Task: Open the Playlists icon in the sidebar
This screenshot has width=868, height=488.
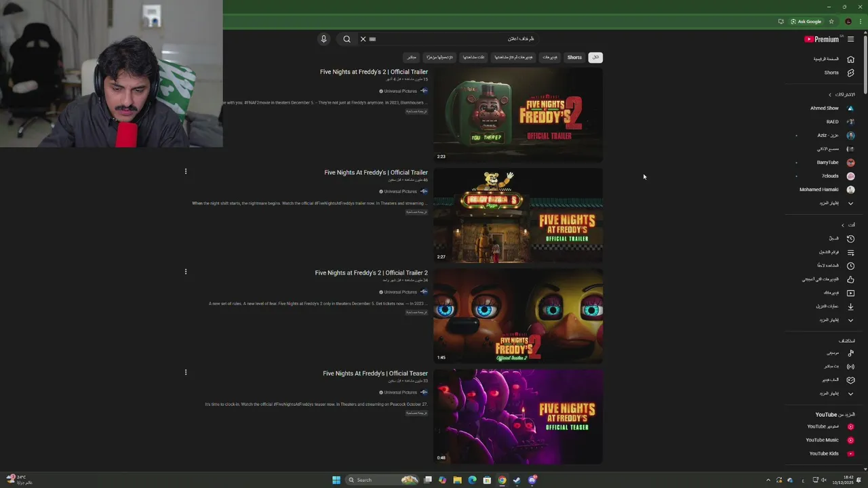Action: pos(850,252)
